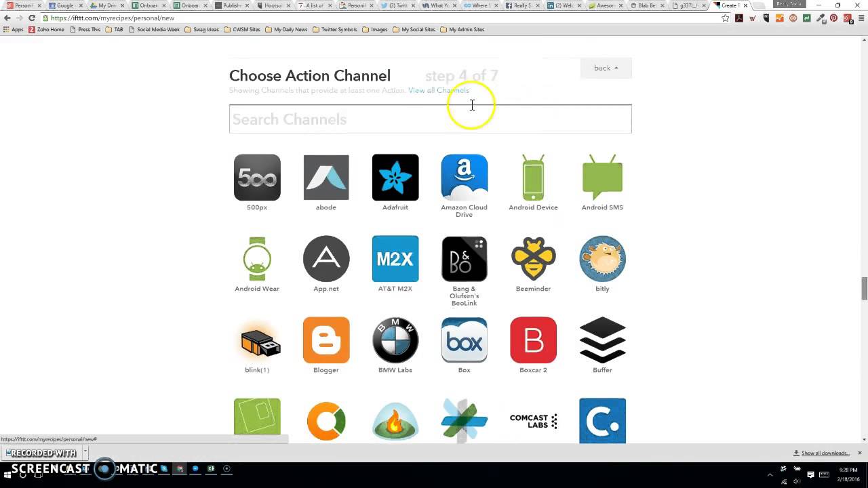Choose the abode channel
The width and height of the screenshot is (868, 488).
click(326, 178)
